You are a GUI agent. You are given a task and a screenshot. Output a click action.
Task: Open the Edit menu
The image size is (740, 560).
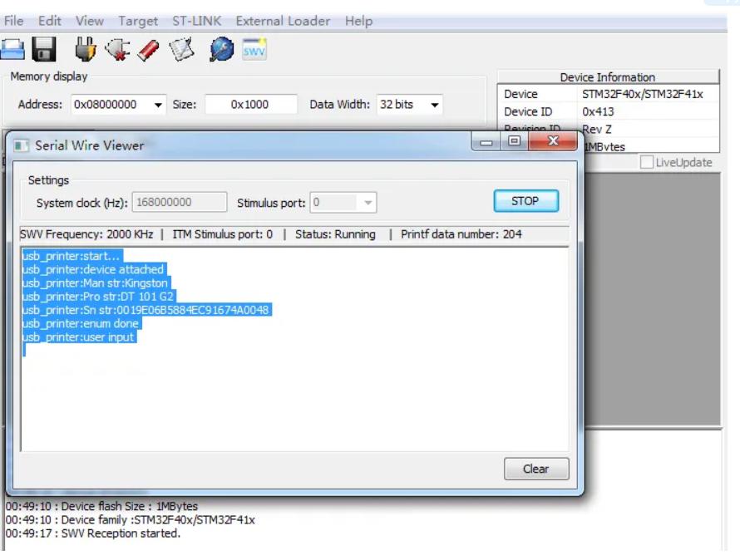tap(50, 22)
